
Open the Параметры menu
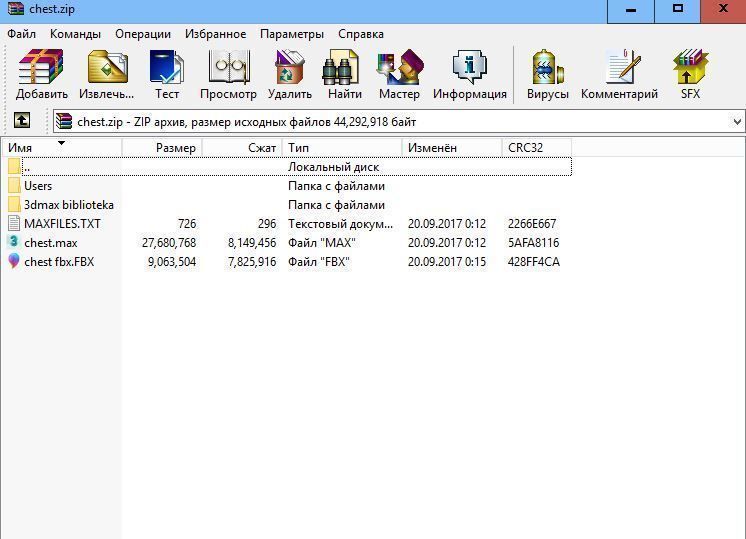(292, 34)
